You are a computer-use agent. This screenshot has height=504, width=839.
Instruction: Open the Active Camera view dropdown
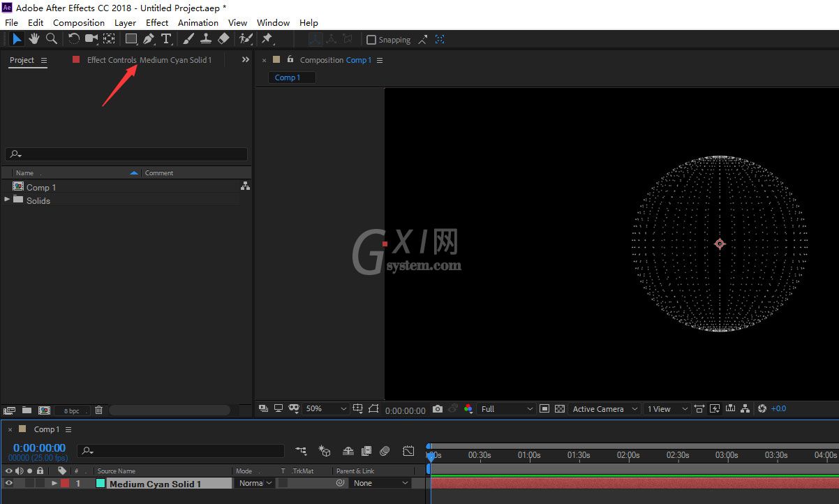coord(604,409)
